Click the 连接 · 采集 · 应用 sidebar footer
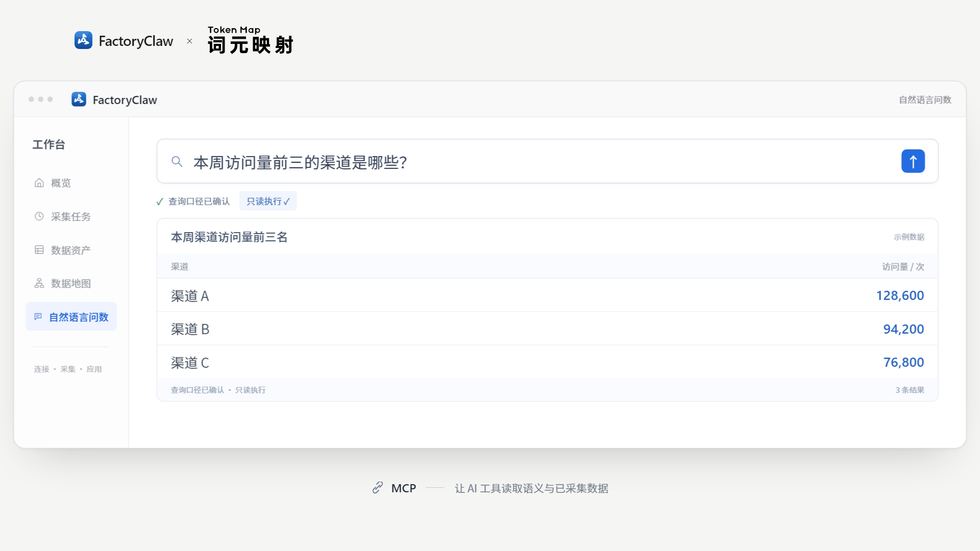Screen dimensions: 980x551 point(68,369)
